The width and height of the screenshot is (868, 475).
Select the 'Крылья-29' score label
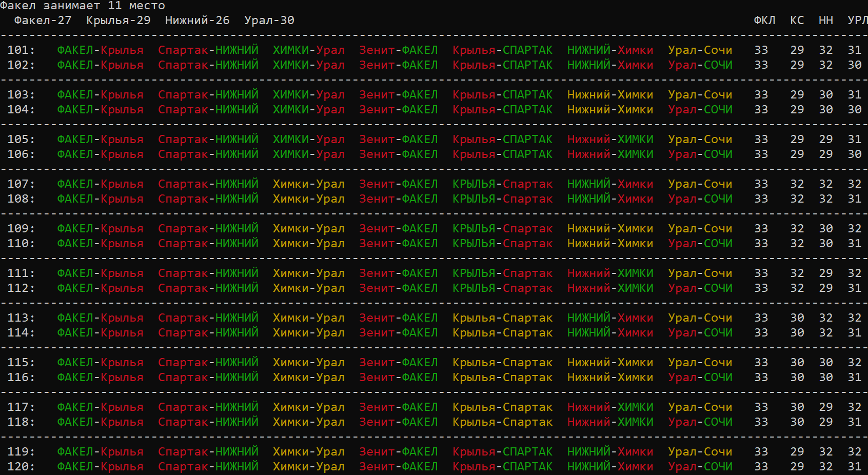point(119,21)
